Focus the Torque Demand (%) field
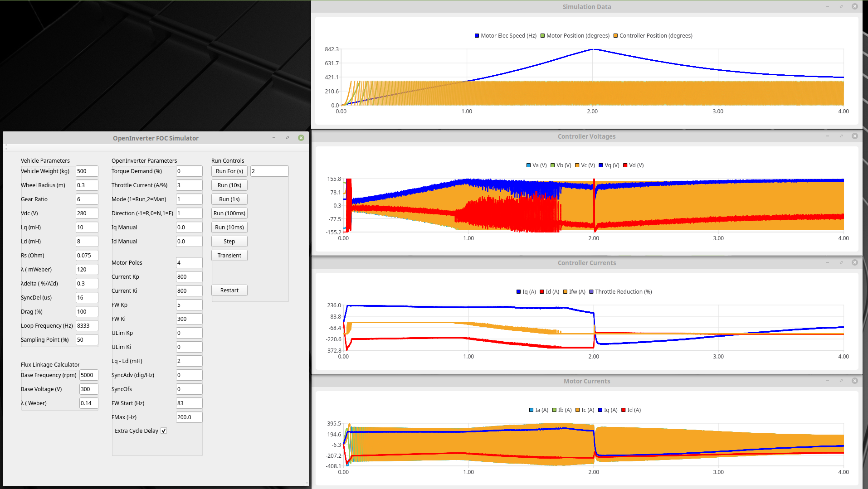Screen dimensions: 868x489 tap(189, 171)
